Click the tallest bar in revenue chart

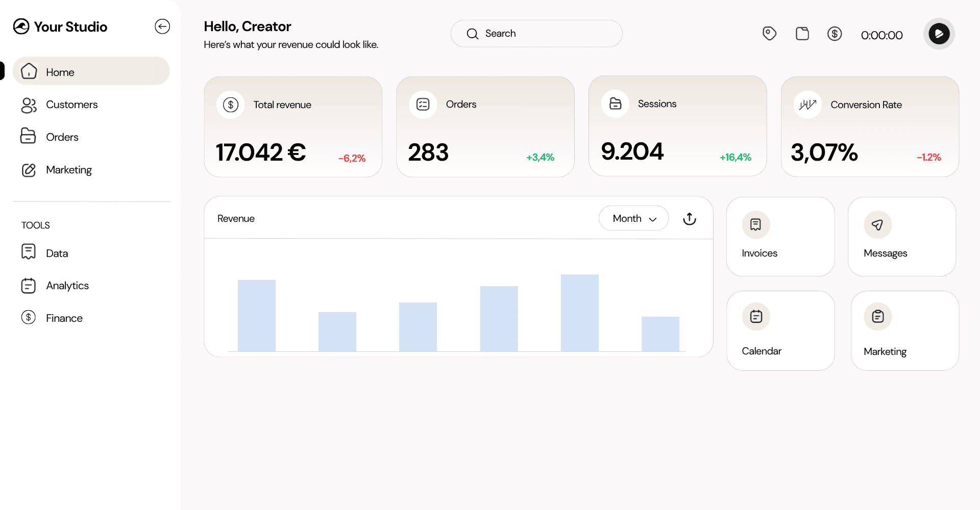click(579, 313)
